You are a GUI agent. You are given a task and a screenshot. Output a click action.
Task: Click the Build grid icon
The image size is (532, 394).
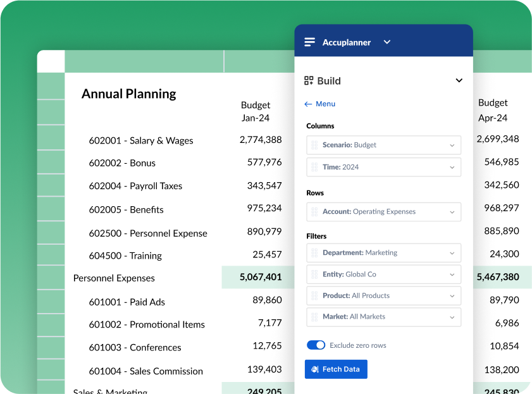(x=309, y=80)
